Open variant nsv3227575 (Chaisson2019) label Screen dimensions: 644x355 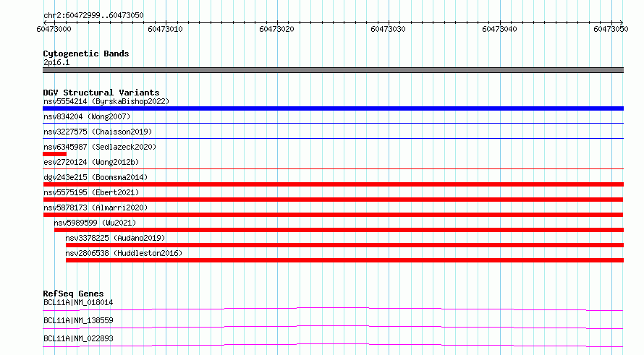coord(98,132)
